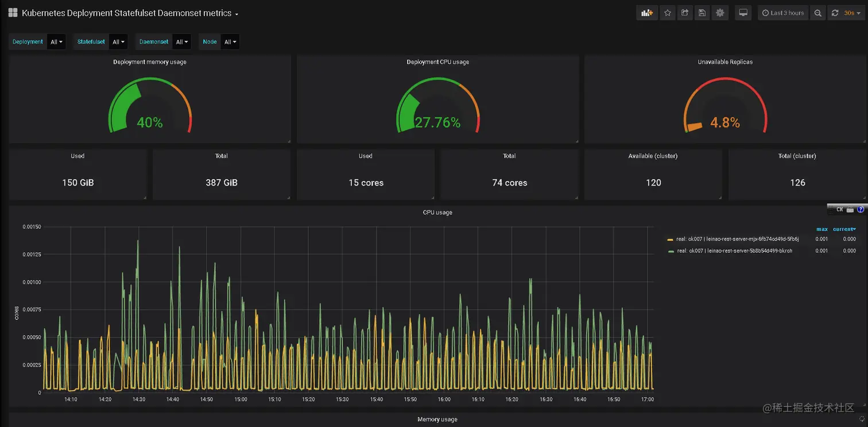
Task: Open color picker for yellow mjx series
Action: tap(670, 240)
